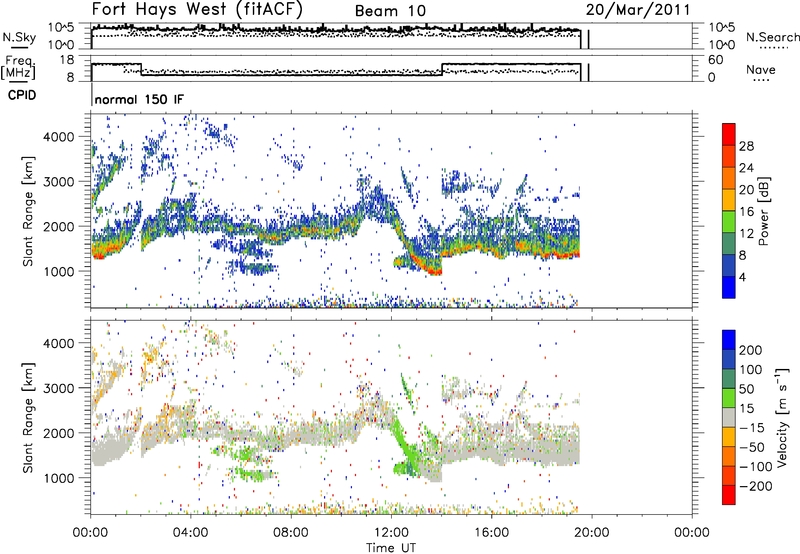The height and width of the screenshot is (554, 800).
Task: Click the Power panel 'Slant Range [km]' label
Action: (x=29, y=212)
